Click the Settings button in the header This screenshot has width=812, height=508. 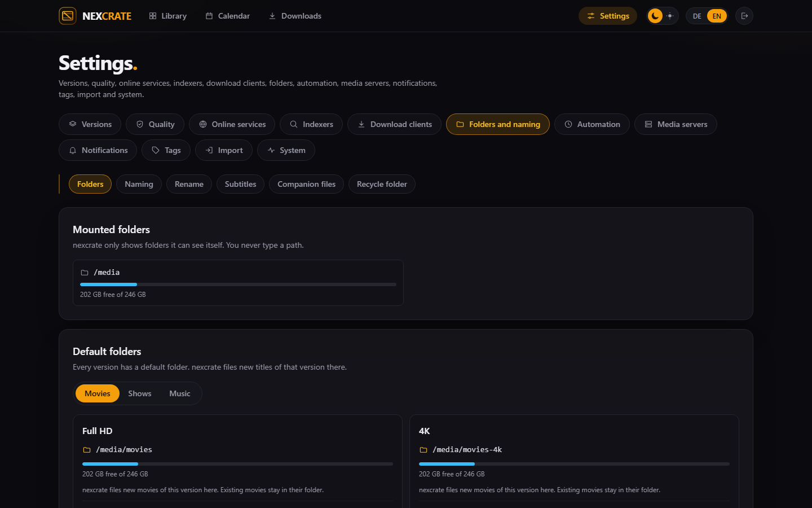608,16
